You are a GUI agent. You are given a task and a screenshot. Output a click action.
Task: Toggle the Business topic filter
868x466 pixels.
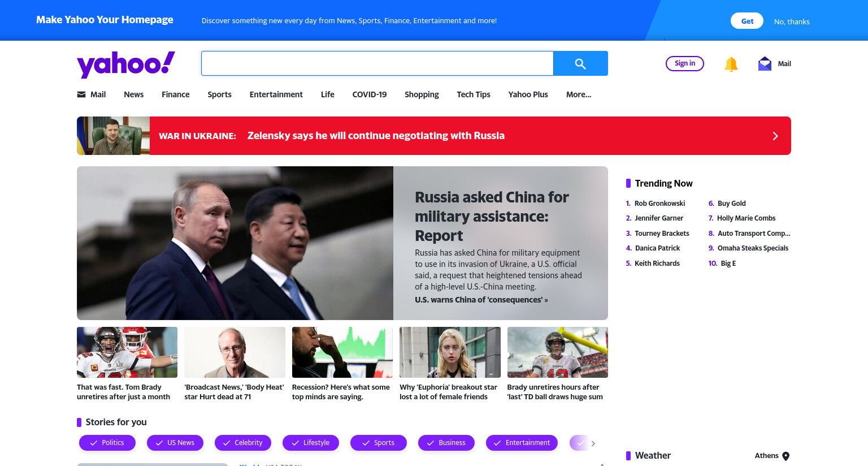point(446,443)
